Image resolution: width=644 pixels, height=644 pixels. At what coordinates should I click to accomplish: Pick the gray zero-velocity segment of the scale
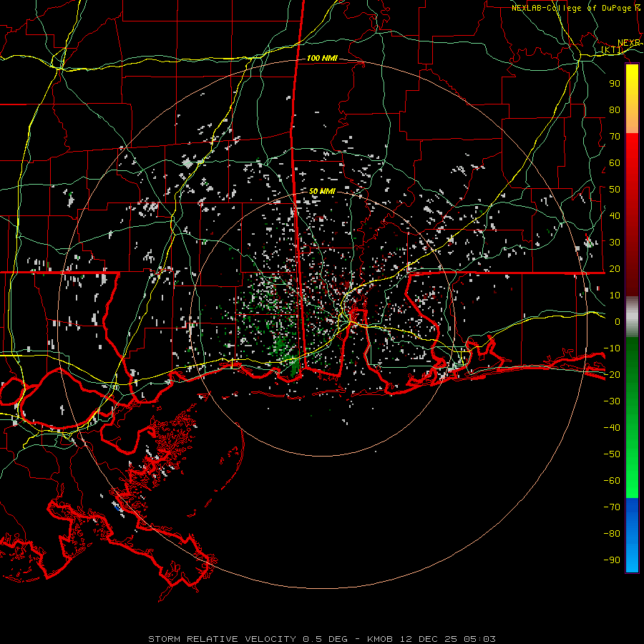tap(632, 316)
